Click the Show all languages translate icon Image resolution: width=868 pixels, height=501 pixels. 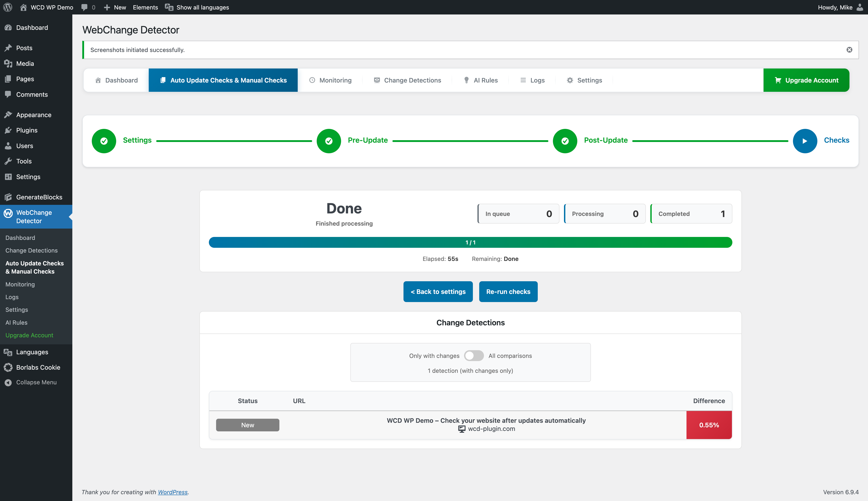(x=169, y=7)
